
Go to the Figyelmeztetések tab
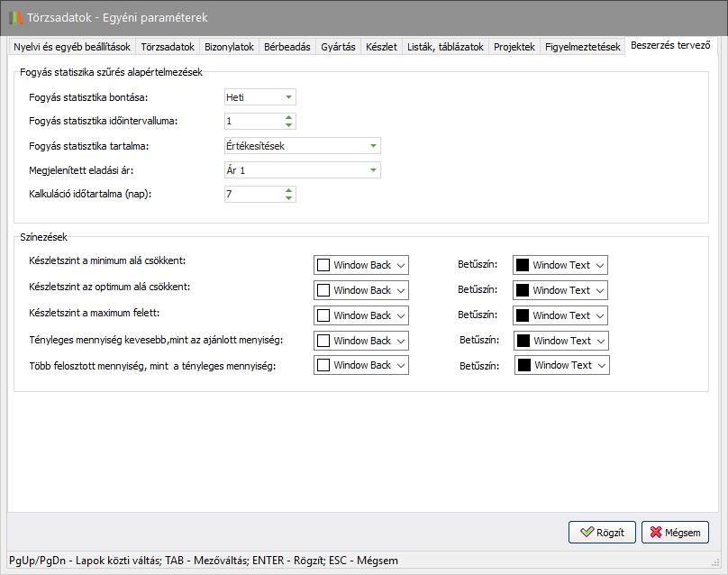[x=583, y=47]
